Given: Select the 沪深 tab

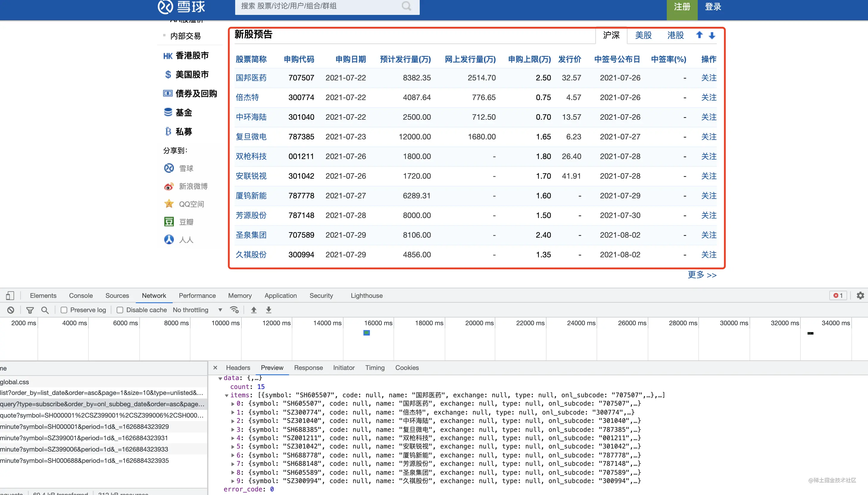Looking at the screenshot, I should click(611, 35).
